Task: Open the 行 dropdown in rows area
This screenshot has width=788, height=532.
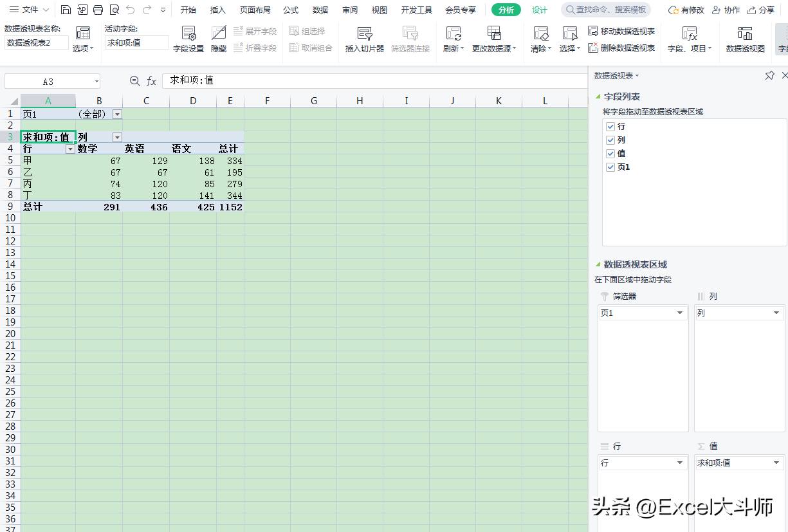Action: coord(680,463)
